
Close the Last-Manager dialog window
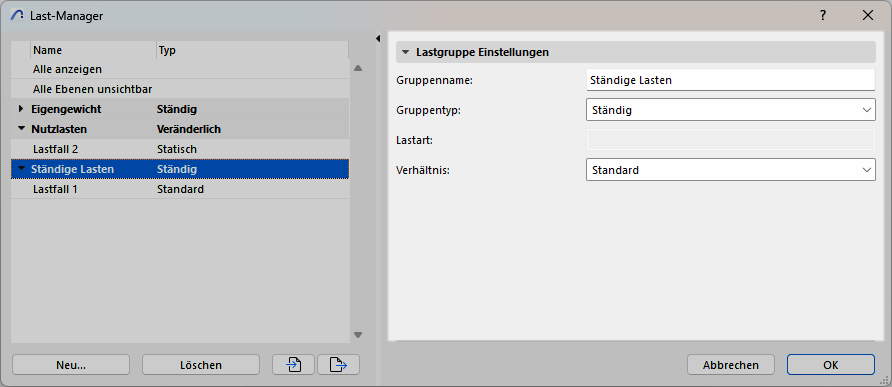[x=868, y=15]
